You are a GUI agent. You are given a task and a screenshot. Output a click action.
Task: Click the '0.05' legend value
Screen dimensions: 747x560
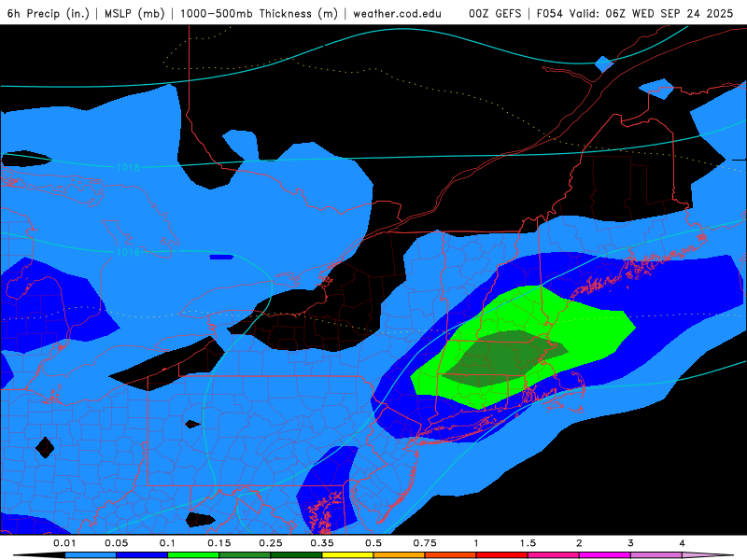point(116,543)
